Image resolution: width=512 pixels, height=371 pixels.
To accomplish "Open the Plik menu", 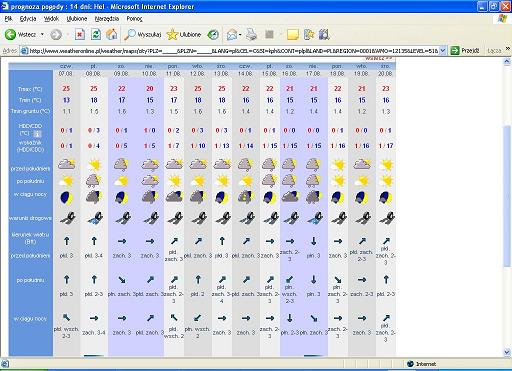I will point(8,19).
